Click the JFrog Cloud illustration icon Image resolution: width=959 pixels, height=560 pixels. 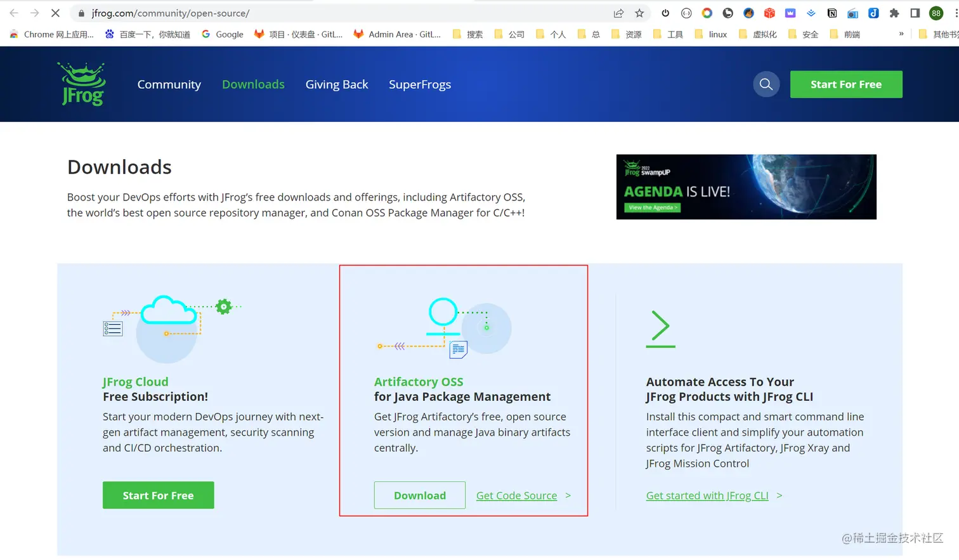[172, 329]
